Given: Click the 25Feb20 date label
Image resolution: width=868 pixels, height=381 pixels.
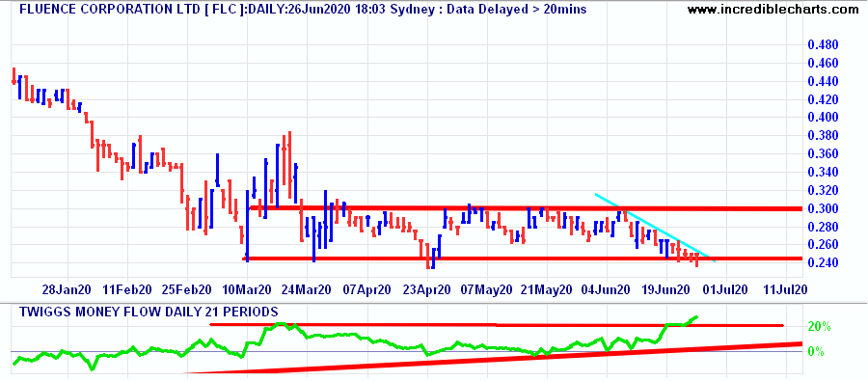Looking at the screenshot, I should (x=186, y=290).
